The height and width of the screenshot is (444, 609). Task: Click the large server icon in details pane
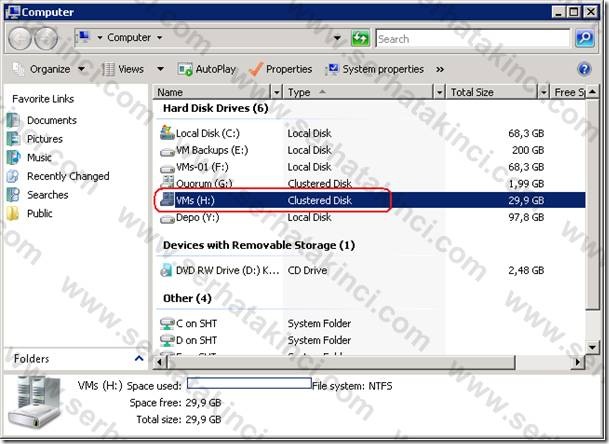(36, 403)
